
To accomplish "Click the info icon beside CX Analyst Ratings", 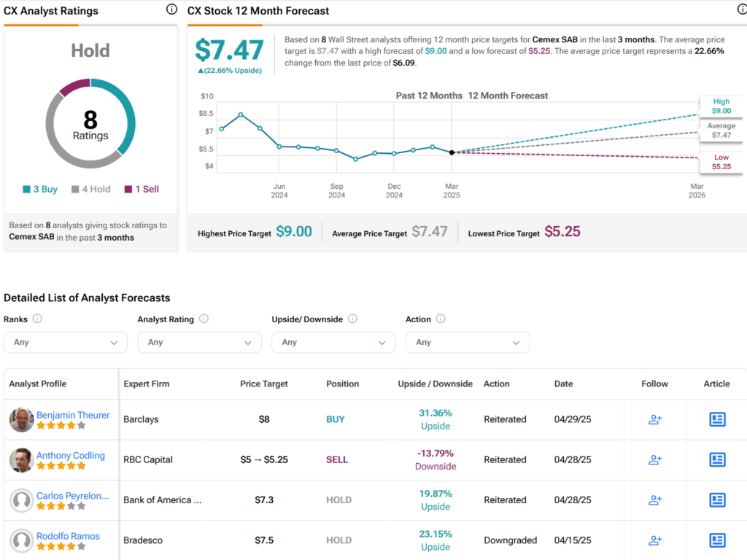I will pos(171,9).
